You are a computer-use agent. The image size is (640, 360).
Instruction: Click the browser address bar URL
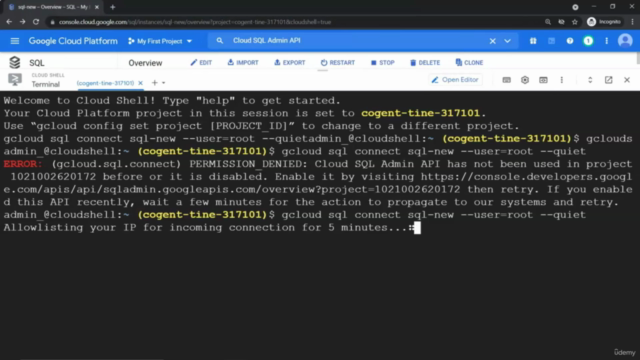coord(195,22)
